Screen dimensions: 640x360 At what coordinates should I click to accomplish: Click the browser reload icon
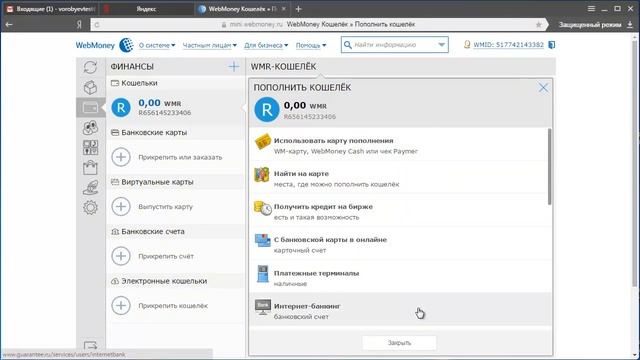[x=97, y=24]
